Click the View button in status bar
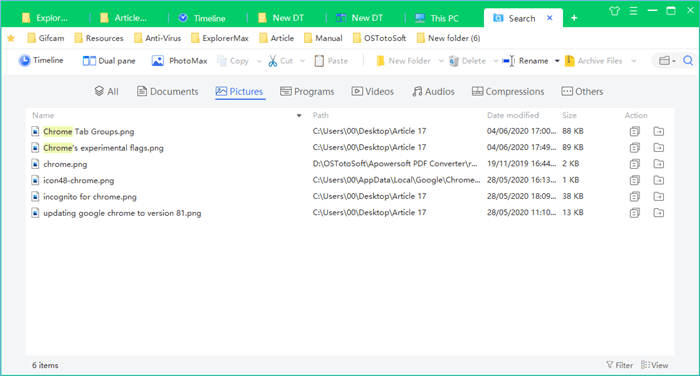Screen dimensions: 700x376 tap(654, 365)
